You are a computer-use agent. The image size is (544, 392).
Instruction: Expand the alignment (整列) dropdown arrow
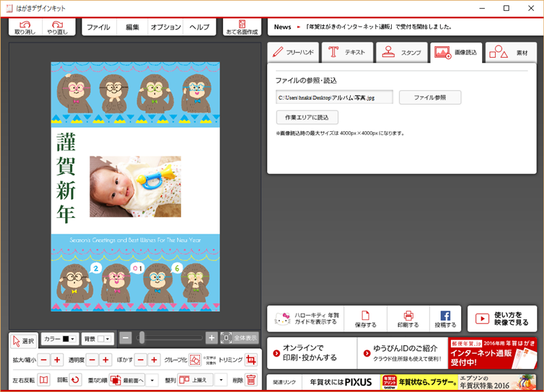[221, 380]
